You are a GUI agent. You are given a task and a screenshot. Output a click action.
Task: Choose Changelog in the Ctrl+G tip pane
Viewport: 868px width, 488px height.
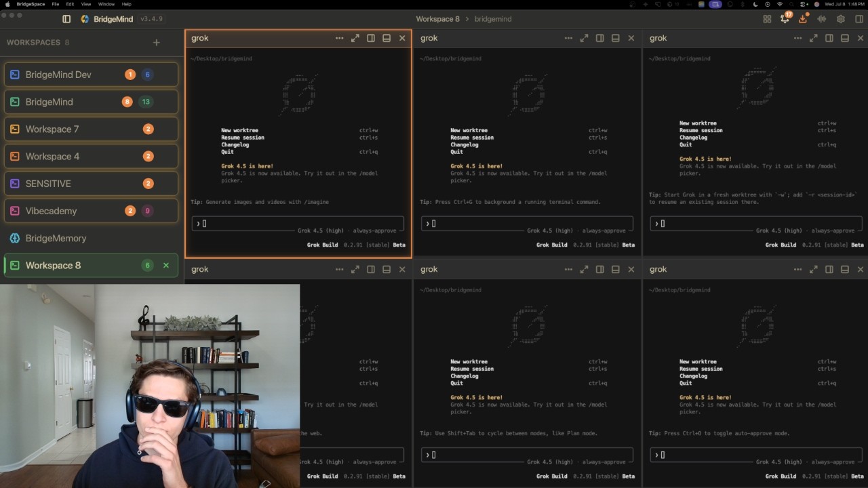click(465, 144)
